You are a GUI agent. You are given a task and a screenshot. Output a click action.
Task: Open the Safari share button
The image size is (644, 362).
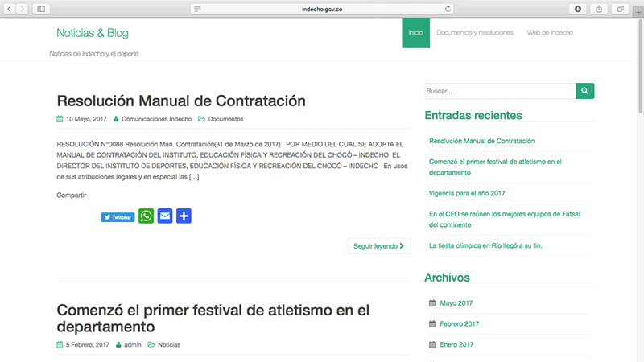coord(599,9)
